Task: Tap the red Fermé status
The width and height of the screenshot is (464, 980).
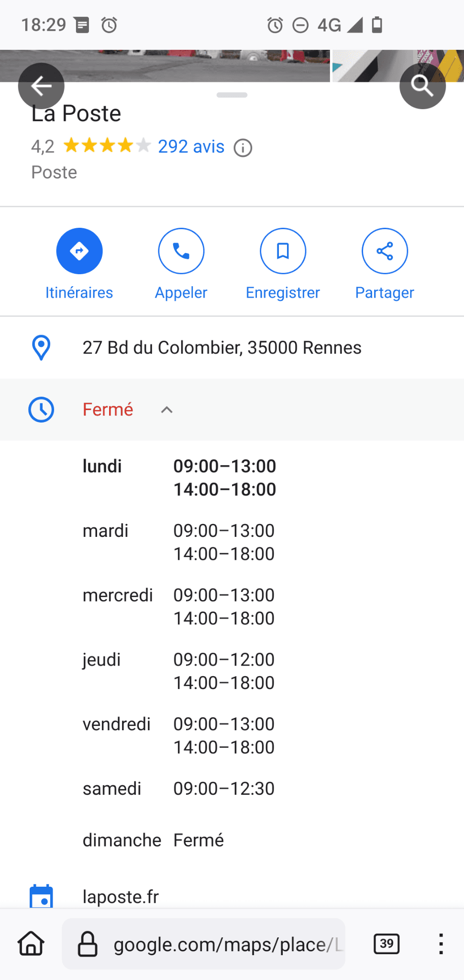Action: (108, 410)
